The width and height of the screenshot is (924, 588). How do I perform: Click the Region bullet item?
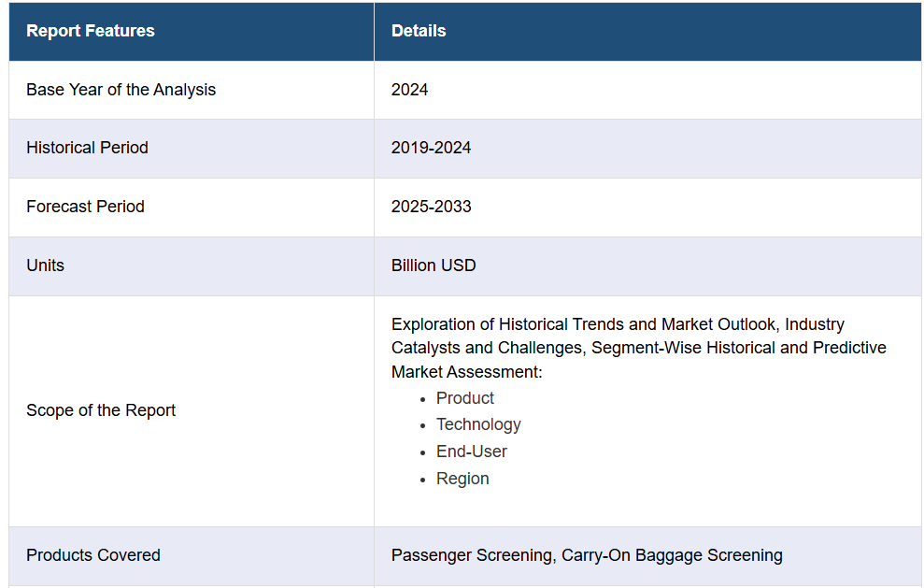pyautogui.click(x=462, y=479)
